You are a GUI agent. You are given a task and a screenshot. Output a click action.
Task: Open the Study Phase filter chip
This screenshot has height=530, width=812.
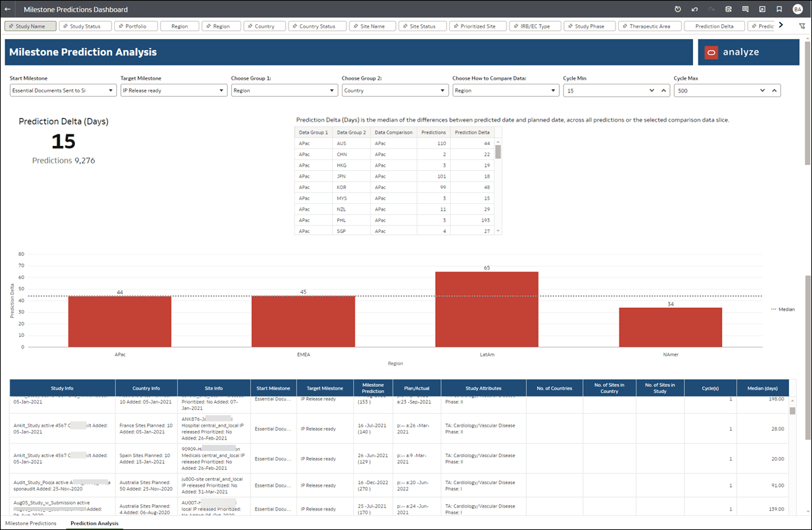click(x=589, y=26)
